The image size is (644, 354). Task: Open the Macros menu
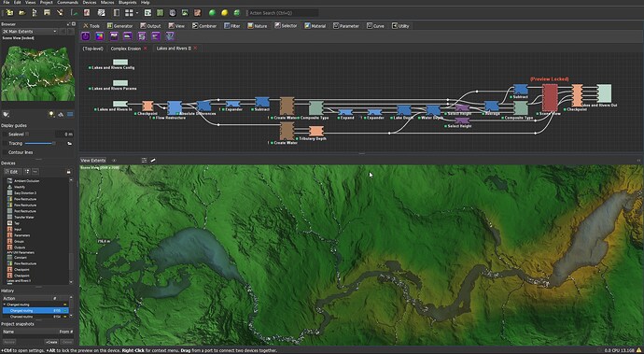click(x=107, y=3)
